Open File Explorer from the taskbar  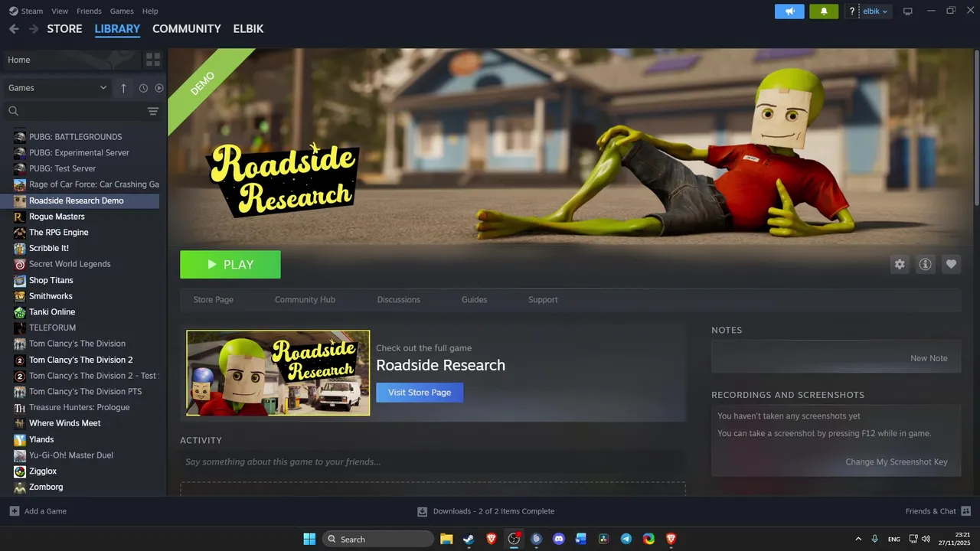coord(446,539)
